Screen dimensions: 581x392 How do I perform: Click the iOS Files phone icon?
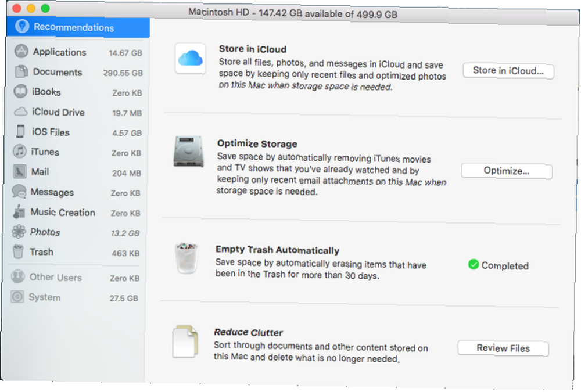(20, 131)
